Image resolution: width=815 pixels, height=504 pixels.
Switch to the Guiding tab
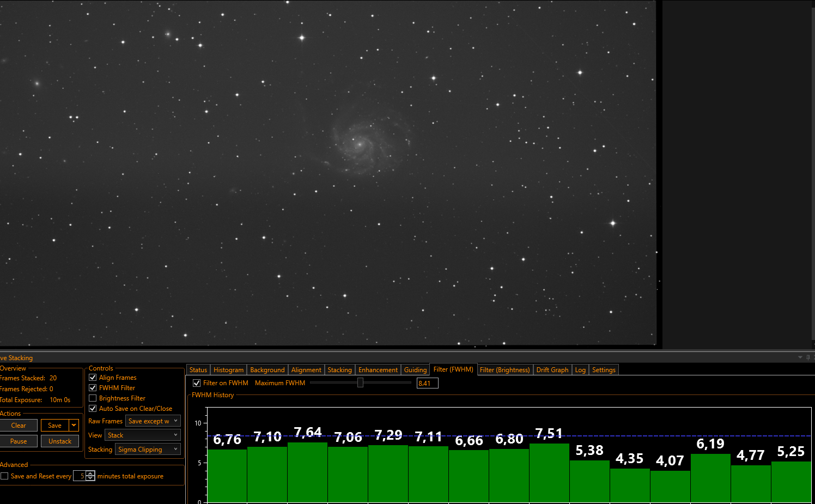416,370
